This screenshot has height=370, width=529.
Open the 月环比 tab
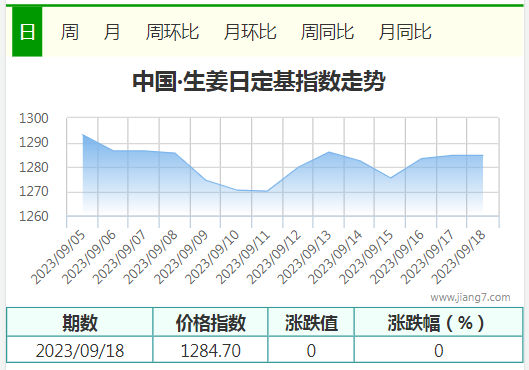250,32
